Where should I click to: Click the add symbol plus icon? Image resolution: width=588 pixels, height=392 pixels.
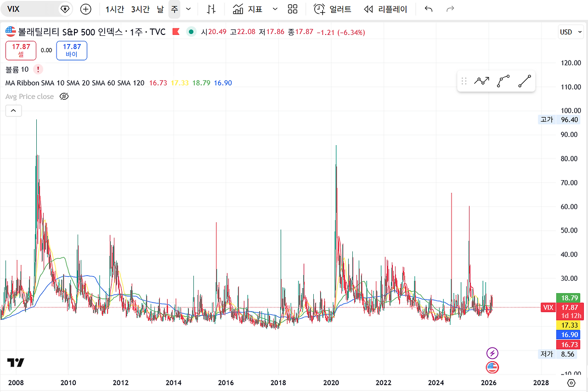[x=85, y=9]
